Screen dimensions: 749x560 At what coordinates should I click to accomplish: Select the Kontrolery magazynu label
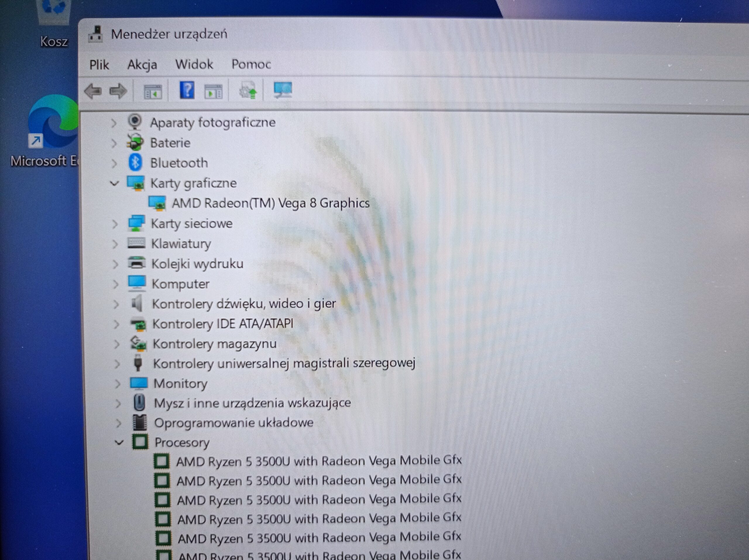215,344
